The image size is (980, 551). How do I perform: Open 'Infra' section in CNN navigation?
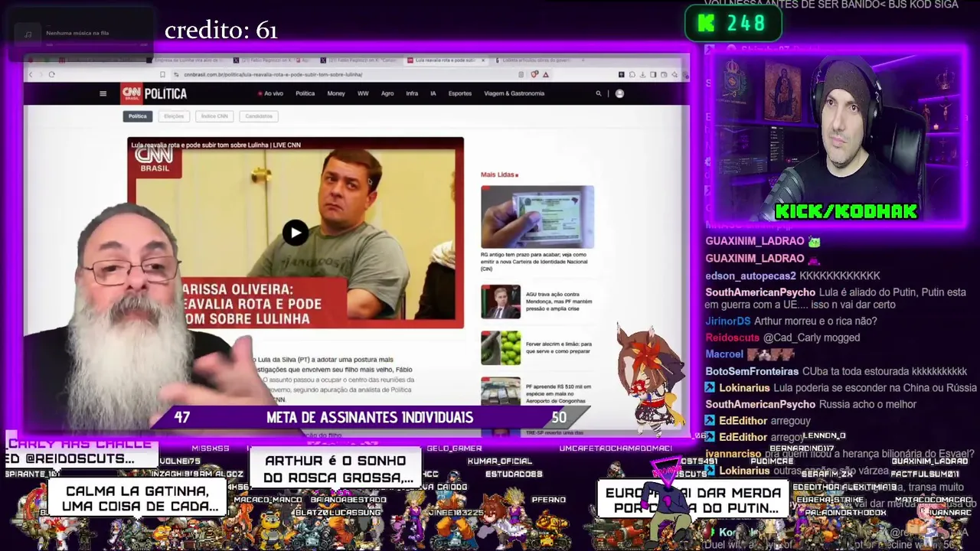pos(412,93)
